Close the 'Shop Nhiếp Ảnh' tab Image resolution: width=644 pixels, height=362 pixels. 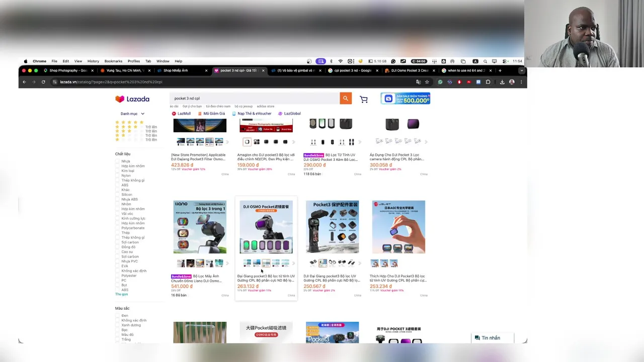pyautogui.click(x=206, y=70)
